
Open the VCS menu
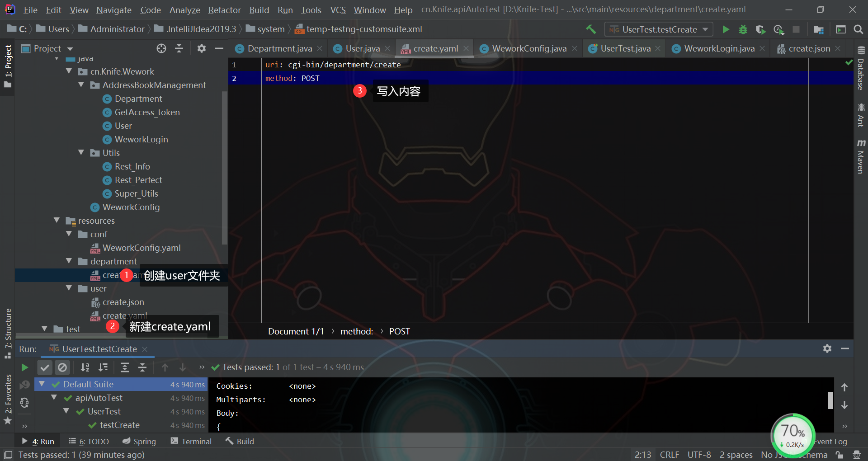338,10
